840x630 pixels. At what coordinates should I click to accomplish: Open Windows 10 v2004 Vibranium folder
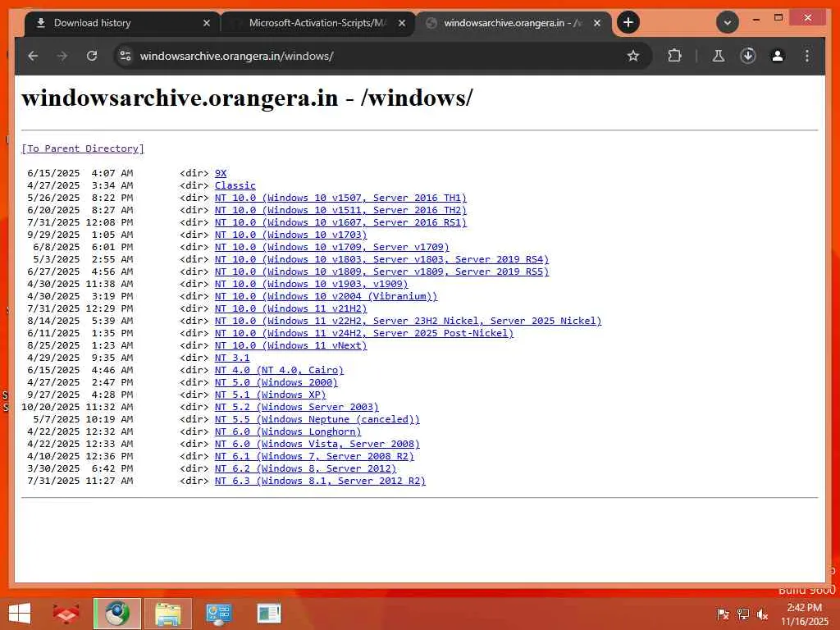326,296
